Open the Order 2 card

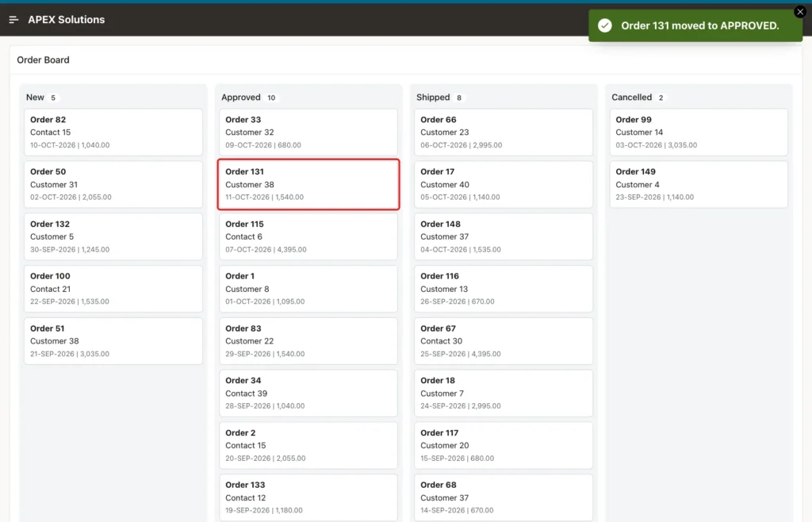[x=308, y=445]
